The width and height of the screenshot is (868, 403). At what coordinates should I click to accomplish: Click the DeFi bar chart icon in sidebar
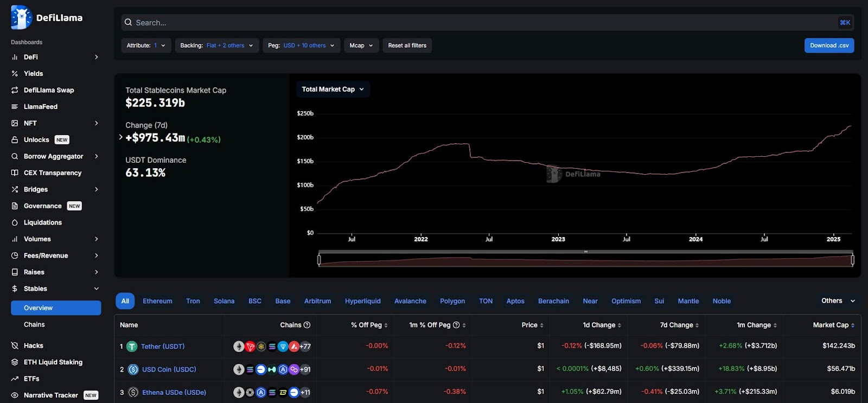[15, 57]
